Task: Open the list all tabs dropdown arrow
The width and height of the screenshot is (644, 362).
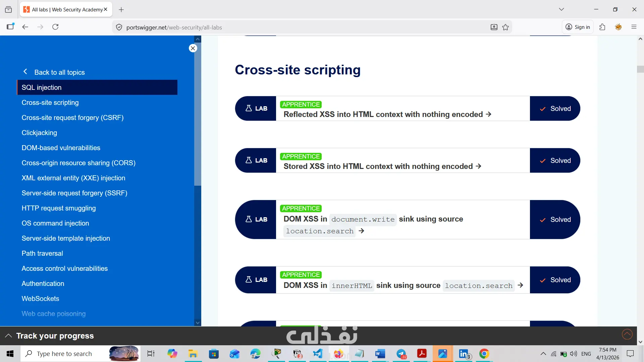Action: pyautogui.click(x=561, y=9)
